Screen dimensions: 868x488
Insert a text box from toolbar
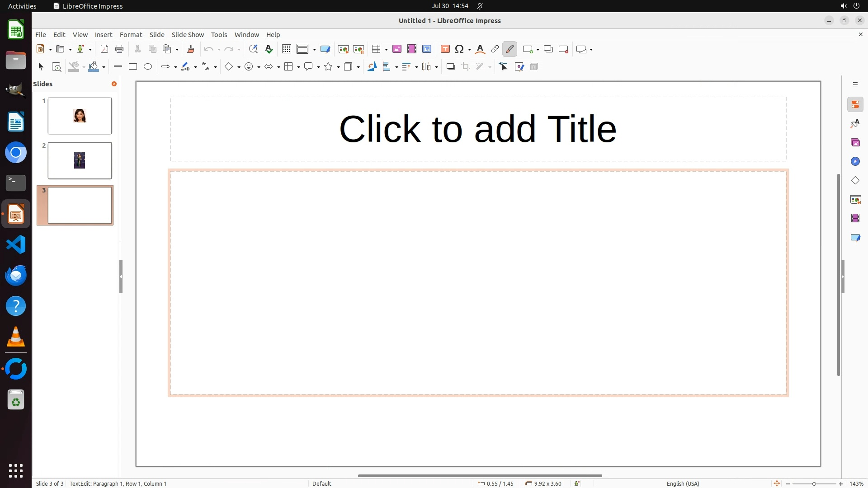point(445,49)
